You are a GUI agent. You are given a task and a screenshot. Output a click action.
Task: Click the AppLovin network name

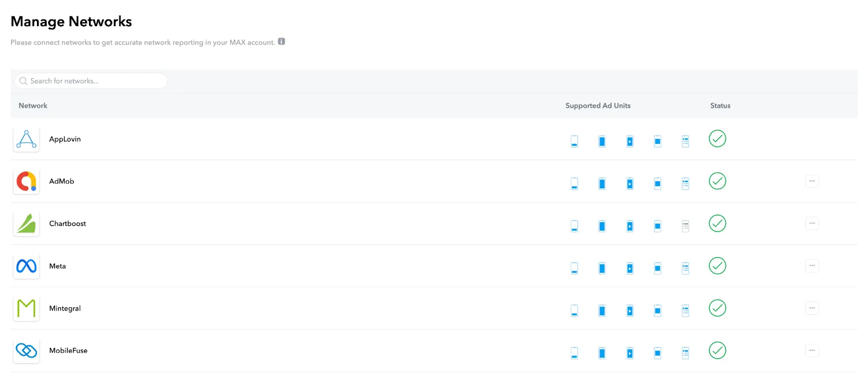[65, 139]
